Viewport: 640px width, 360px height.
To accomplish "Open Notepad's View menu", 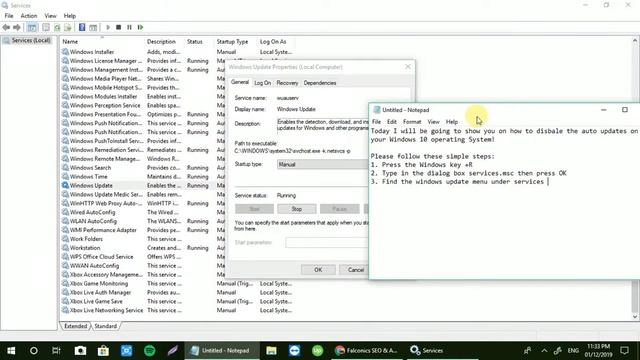I will [433, 122].
